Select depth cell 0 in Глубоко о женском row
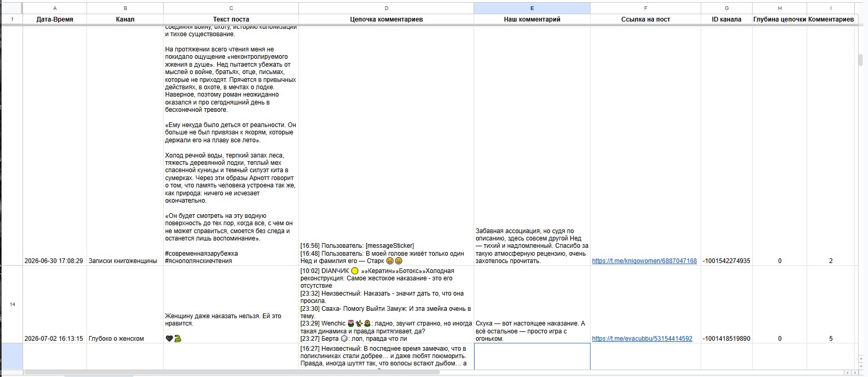The height and width of the screenshot is (377, 868). pos(780,305)
